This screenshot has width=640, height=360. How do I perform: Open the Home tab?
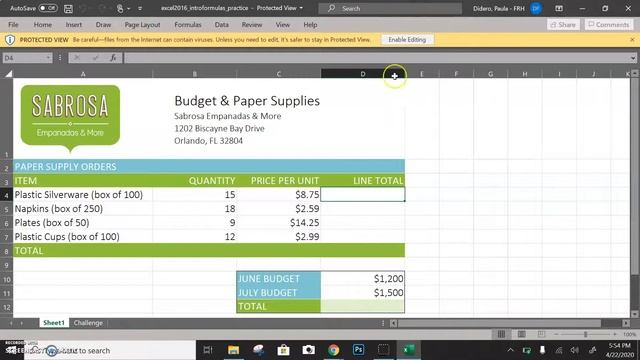(42, 25)
